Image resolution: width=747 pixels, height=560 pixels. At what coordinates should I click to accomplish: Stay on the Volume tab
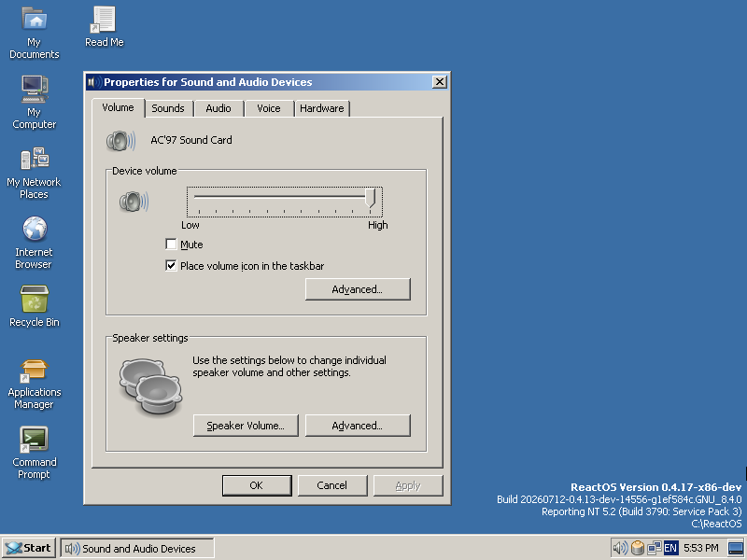click(x=119, y=107)
